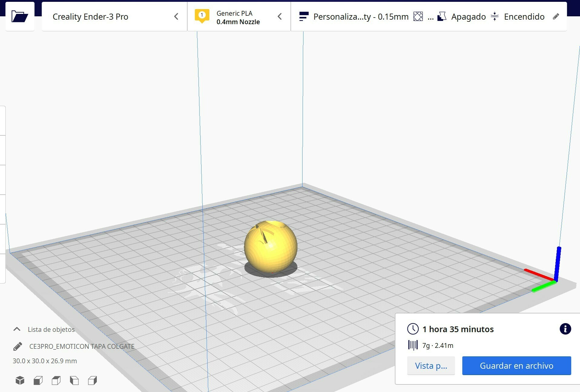Collapse the Lista de objetos panel
The image size is (580, 392).
17,329
